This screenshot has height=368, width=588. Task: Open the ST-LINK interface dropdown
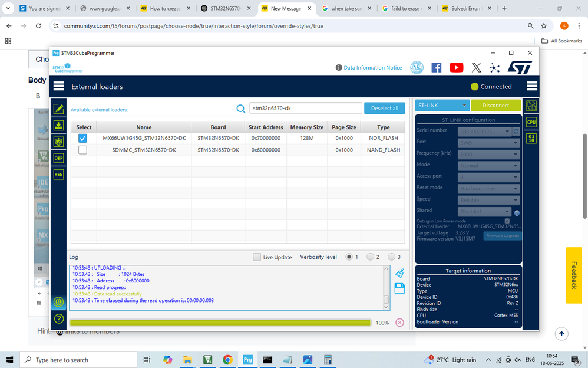click(x=442, y=106)
